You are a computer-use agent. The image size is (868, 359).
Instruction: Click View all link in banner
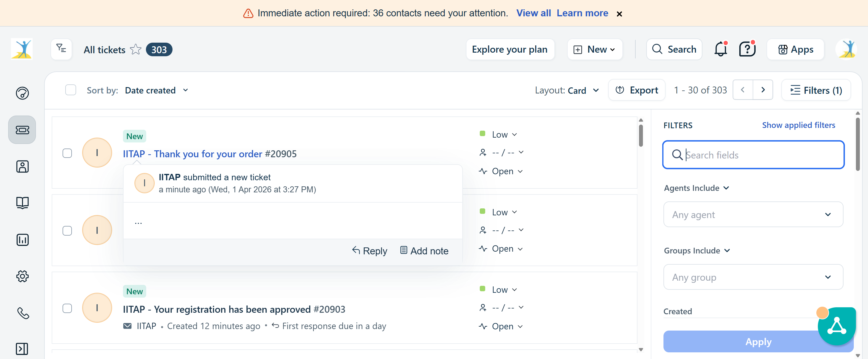click(x=534, y=13)
